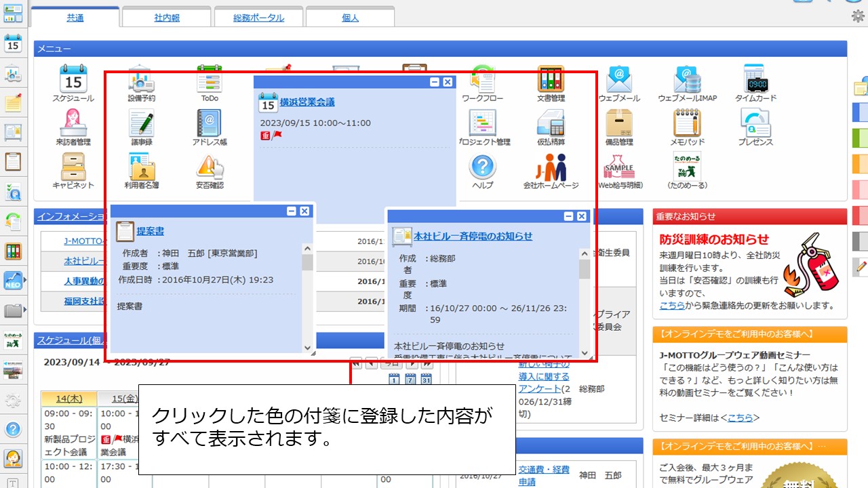868x488 pixels.
Task: Switch to the 総務ポータル tab
Action: pyautogui.click(x=258, y=18)
